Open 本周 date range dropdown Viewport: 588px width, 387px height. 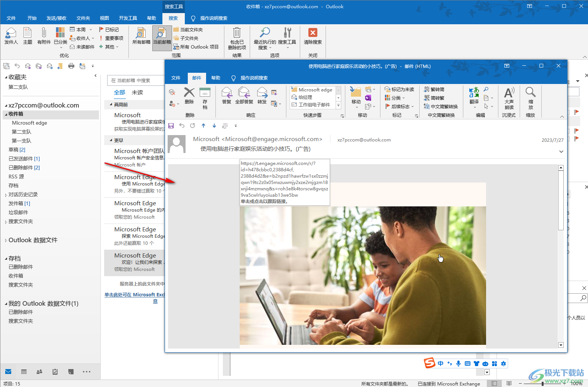(x=81, y=29)
